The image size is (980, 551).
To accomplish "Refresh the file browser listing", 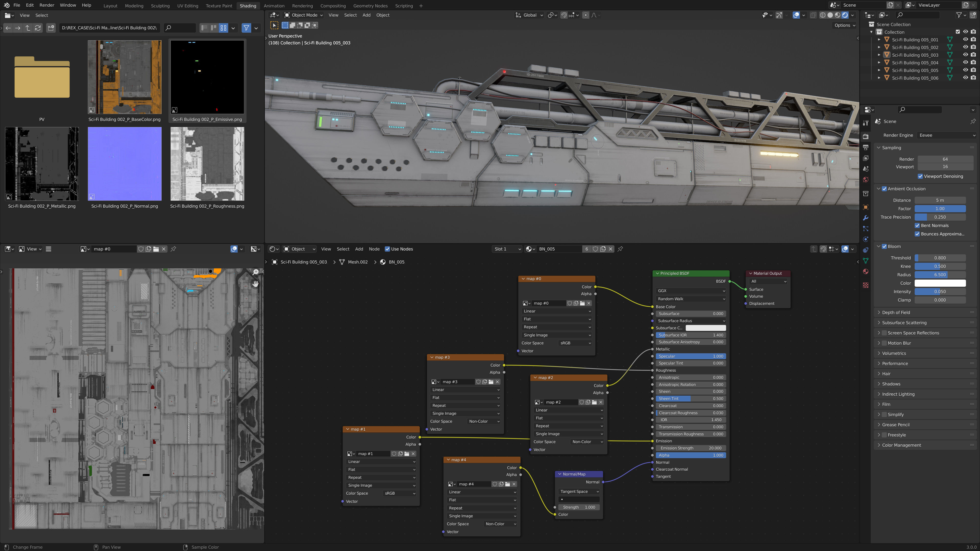I will click(x=38, y=28).
